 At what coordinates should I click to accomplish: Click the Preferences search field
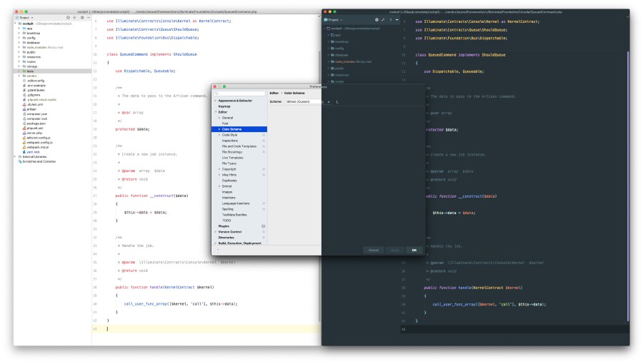pos(239,93)
